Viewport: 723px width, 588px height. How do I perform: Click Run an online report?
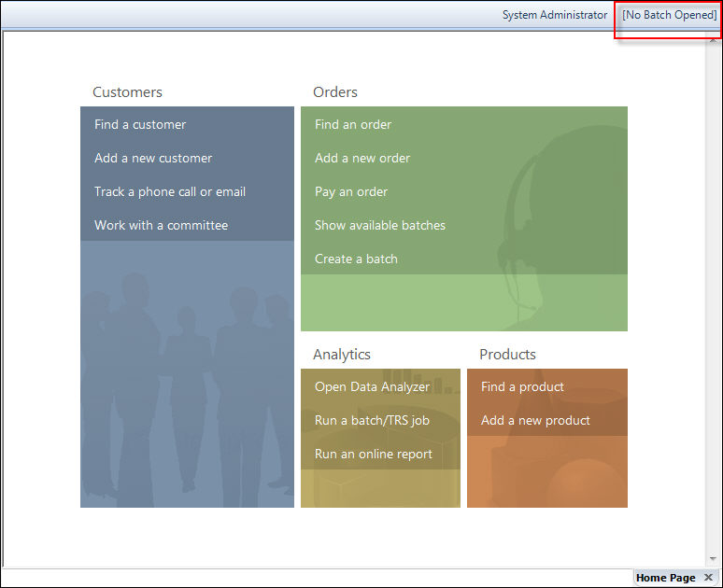(x=374, y=455)
